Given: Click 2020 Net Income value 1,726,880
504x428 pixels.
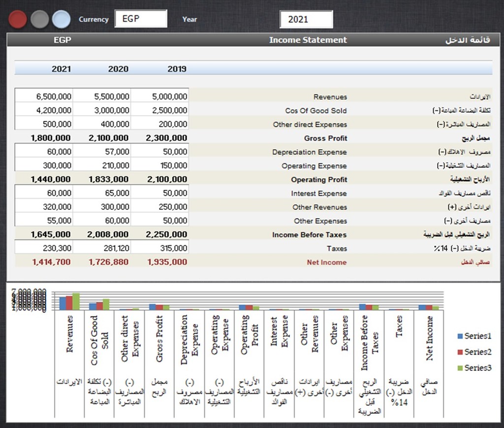Looking at the screenshot, I should (x=109, y=262).
